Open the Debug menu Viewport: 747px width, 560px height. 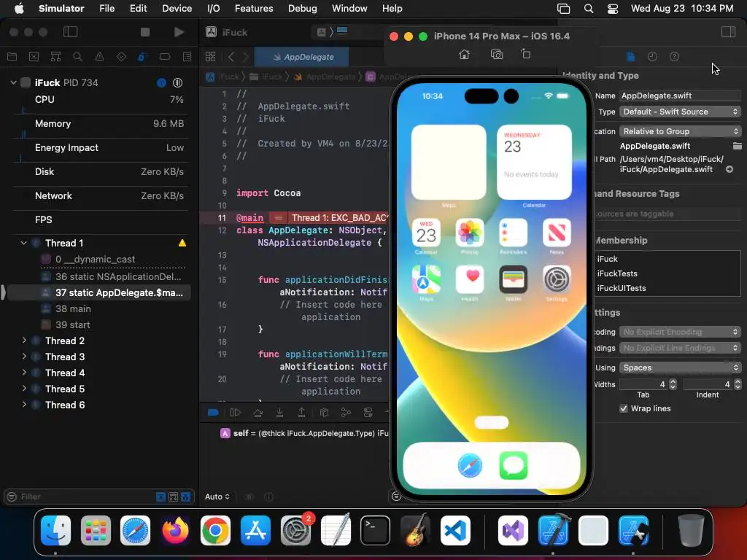point(303,8)
